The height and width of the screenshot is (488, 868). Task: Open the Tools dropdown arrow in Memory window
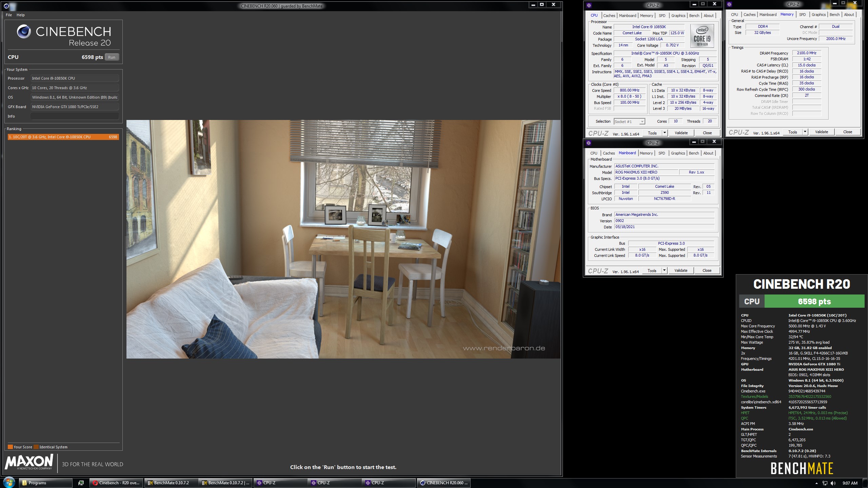805,132
